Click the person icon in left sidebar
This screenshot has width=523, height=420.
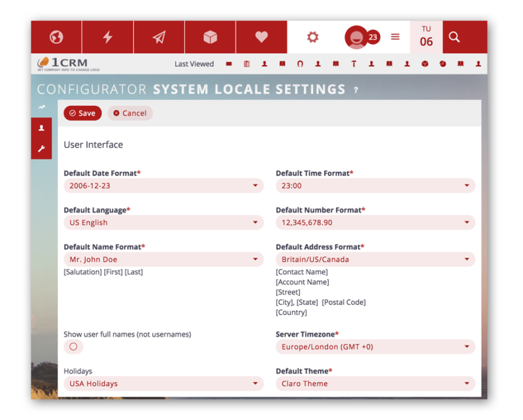[42, 128]
